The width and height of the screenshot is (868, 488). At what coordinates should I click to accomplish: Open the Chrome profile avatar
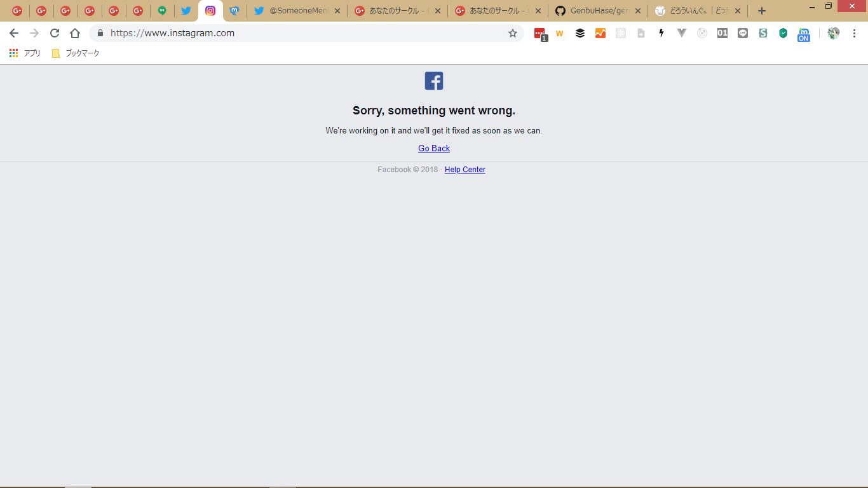[x=834, y=33]
